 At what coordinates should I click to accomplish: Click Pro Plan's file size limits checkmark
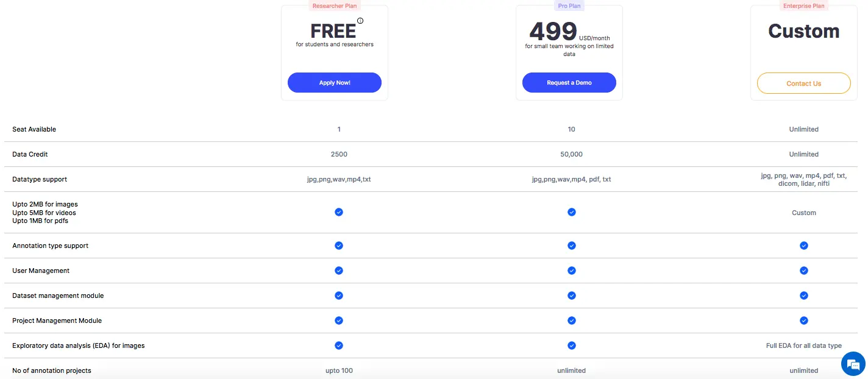pyautogui.click(x=571, y=212)
